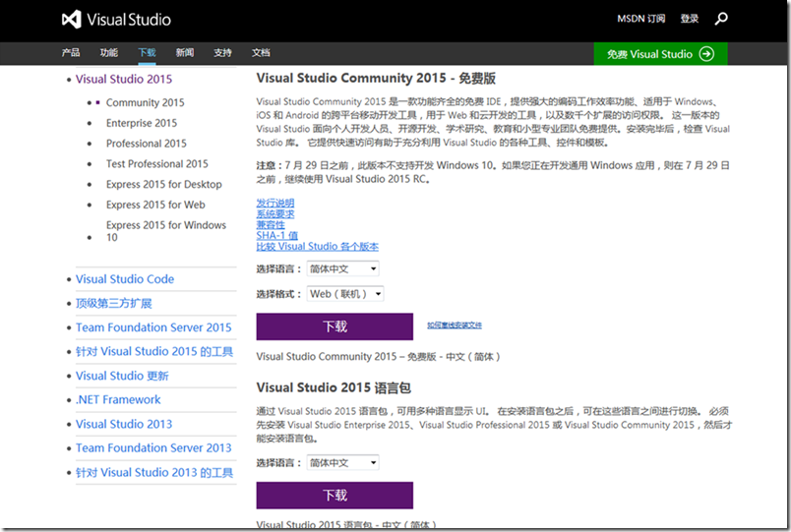
Task: Click the SHA-1 值 link
Action: coord(277,235)
